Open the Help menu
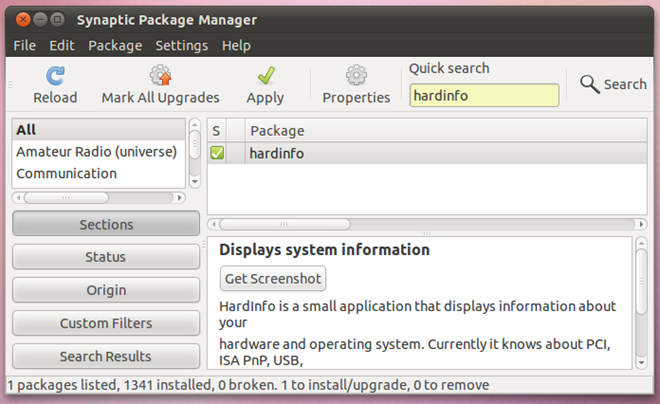The height and width of the screenshot is (404, 660). [x=236, y=45]
